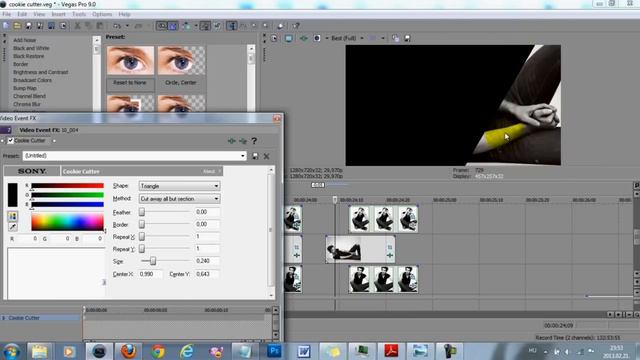Screen dimensions: 640x360
Task: Click the split screen view icon in preview
Action: point(317,38)
